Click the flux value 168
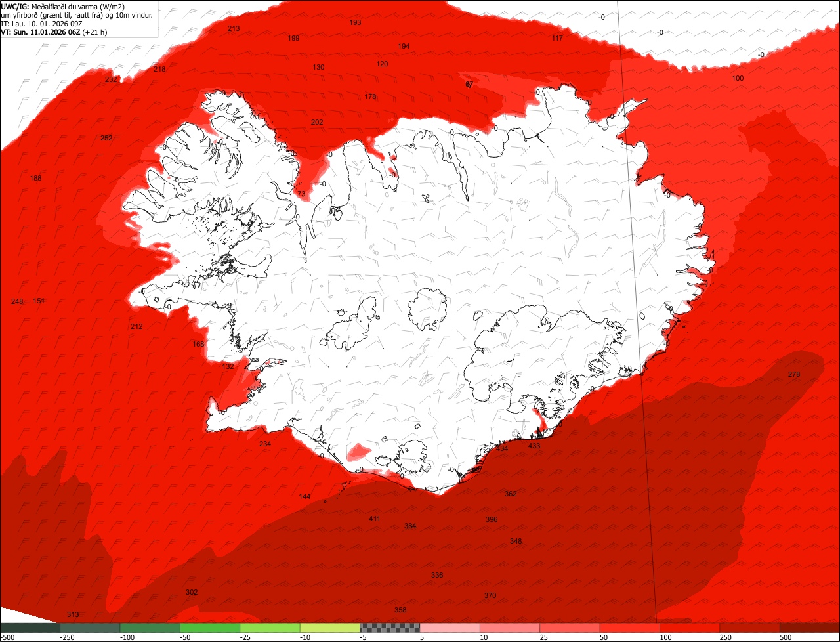This screenshot has height=642, width=840. coord(199,345)
